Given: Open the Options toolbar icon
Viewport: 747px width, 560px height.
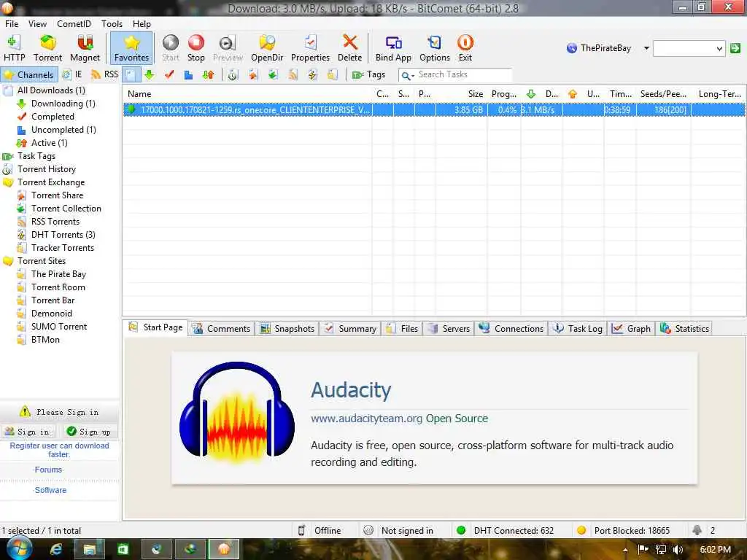Looking at the screenshot, I should click(435, 48).
